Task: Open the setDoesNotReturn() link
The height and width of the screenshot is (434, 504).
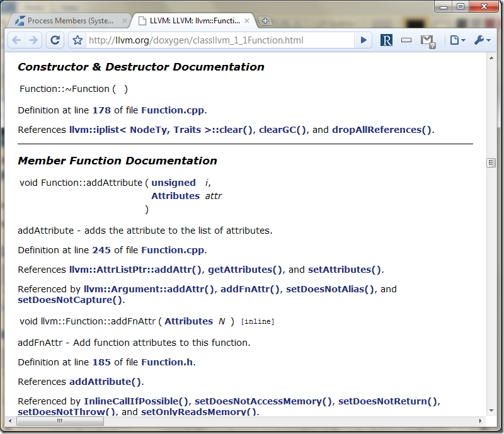Action: click(x=387, y=401)
